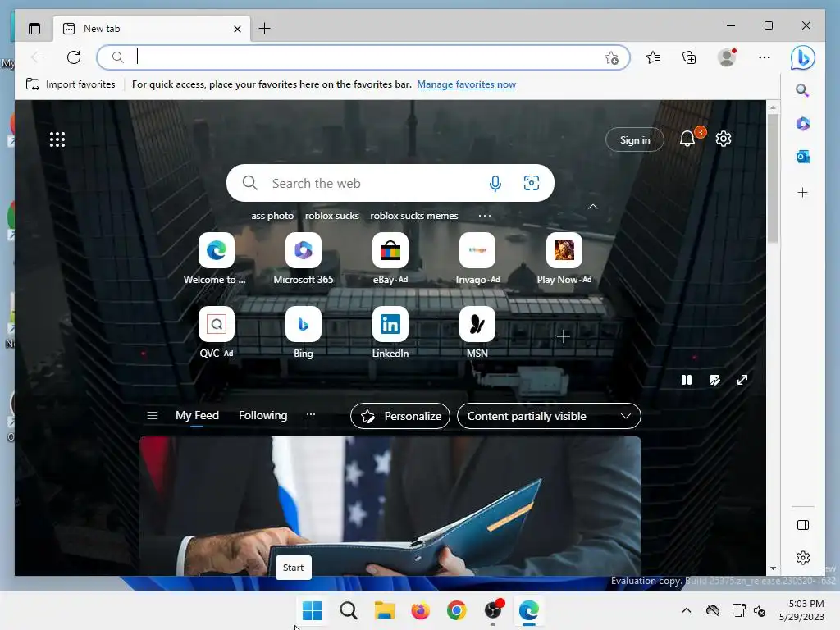Open eBay quick link
This screenshot has height=630, width=840.
pyautogui.click(x=390, y=258)
